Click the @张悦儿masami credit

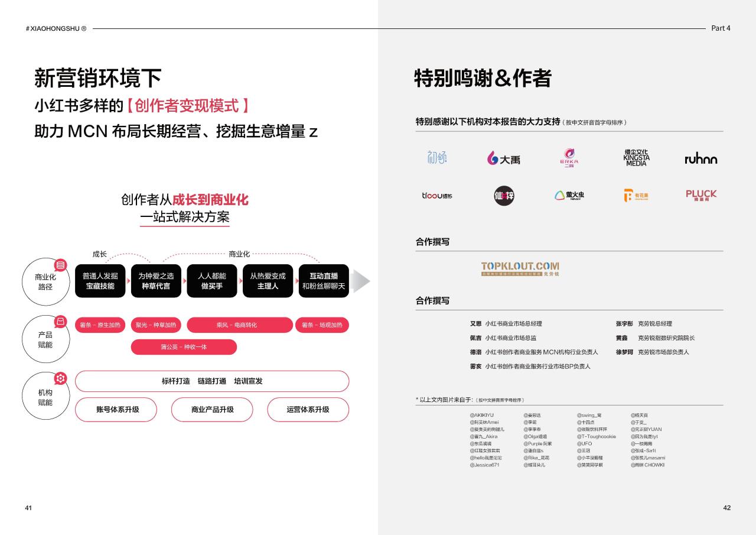click(648, 458)
